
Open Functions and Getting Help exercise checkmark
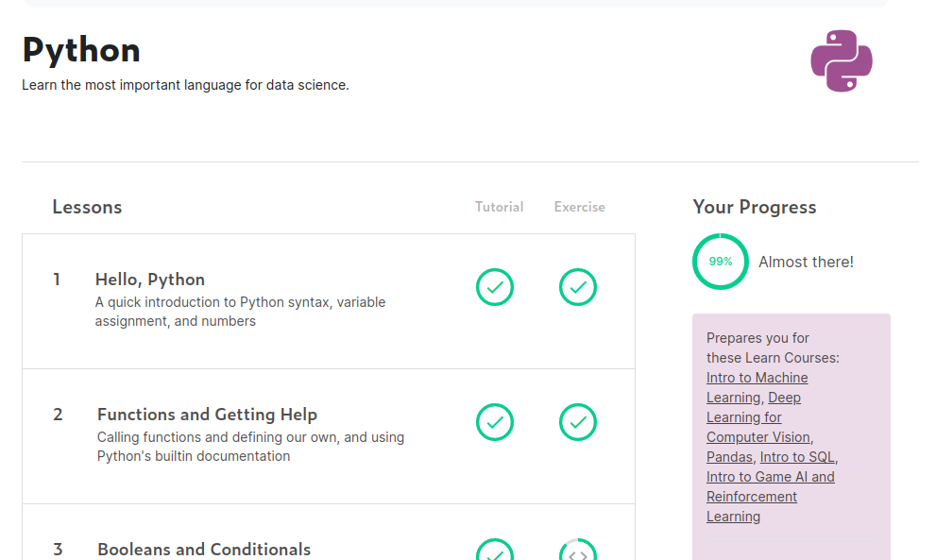577,422
